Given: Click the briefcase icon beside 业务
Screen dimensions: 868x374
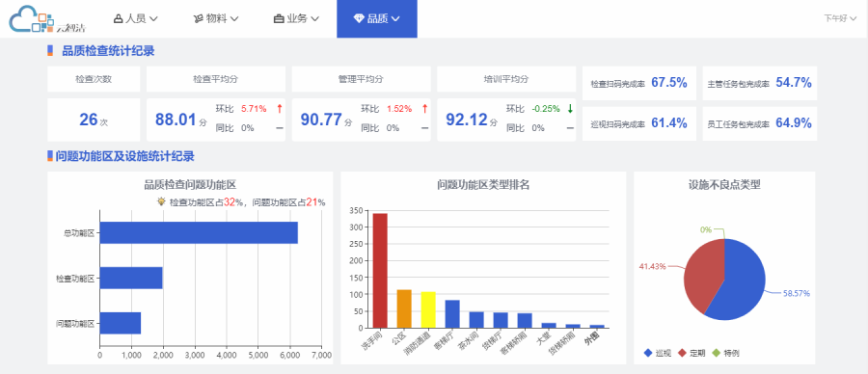Looking at the screenshot, I should (279, 19).
